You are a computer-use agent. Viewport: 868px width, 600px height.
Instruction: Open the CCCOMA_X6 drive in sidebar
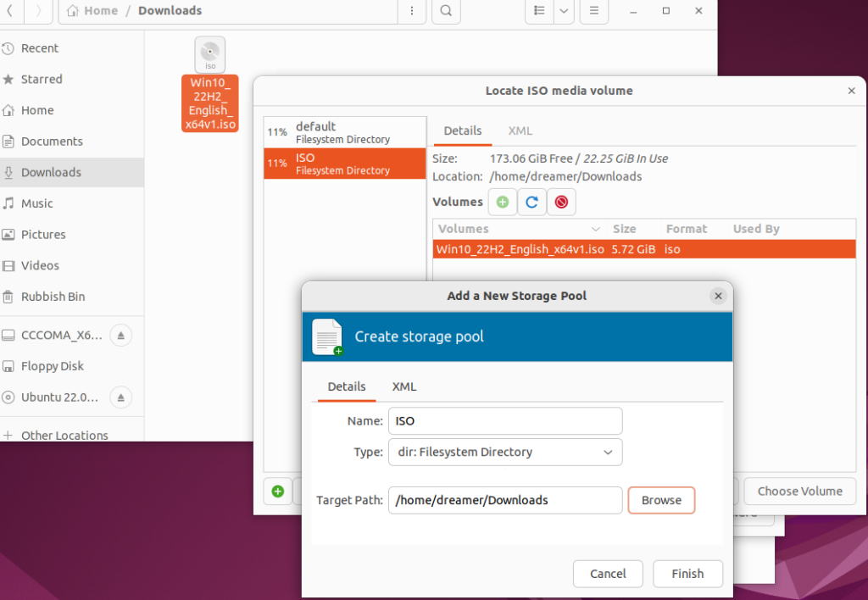coord(53,336)
